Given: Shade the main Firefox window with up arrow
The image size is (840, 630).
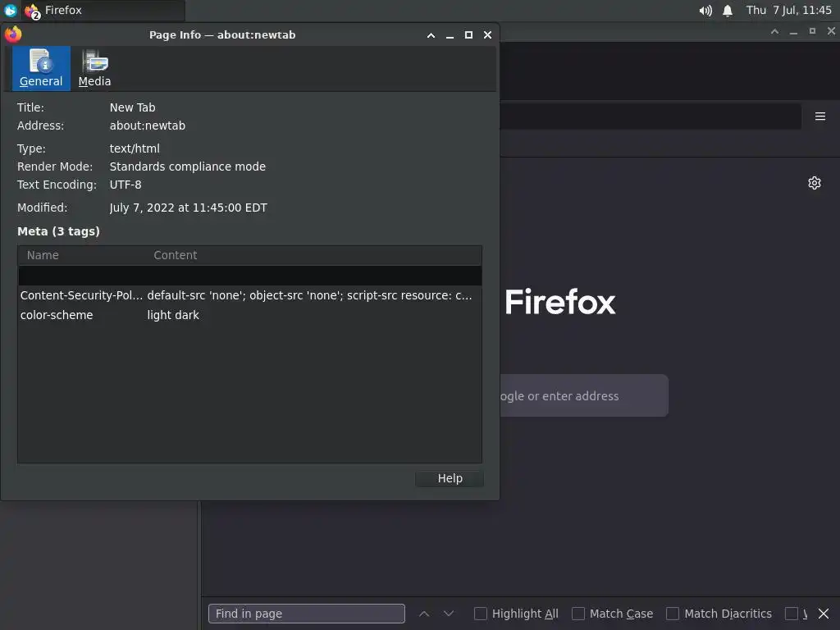Looking at the screenshot, I should (x=774, y=32).
